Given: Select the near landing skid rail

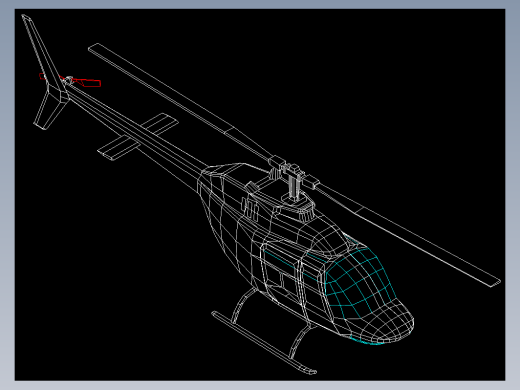Looking at the screenshot, I should (x=263, y=343).
